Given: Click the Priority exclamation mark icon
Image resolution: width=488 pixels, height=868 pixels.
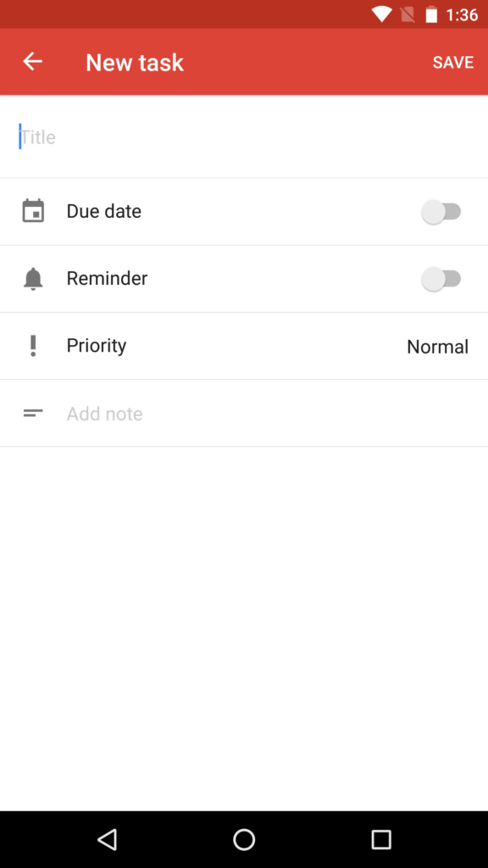Looking at the screenshot, I should (33, 346).
